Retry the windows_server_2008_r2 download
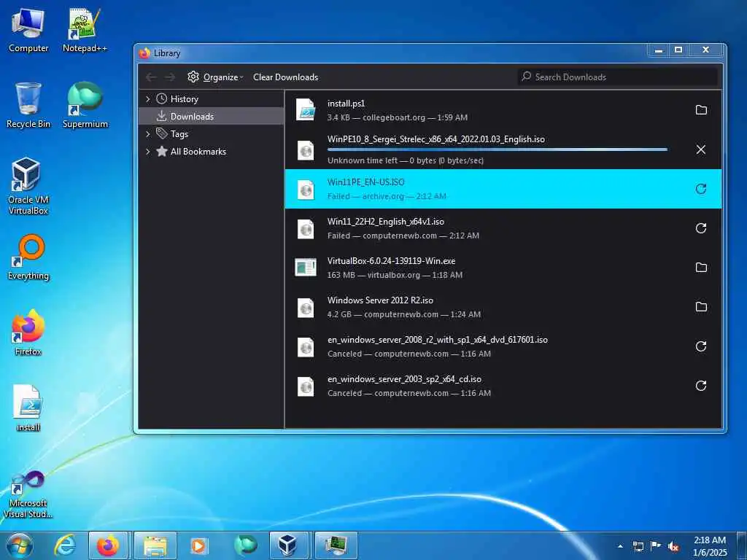Screen dimensions: 747x560 701,346
